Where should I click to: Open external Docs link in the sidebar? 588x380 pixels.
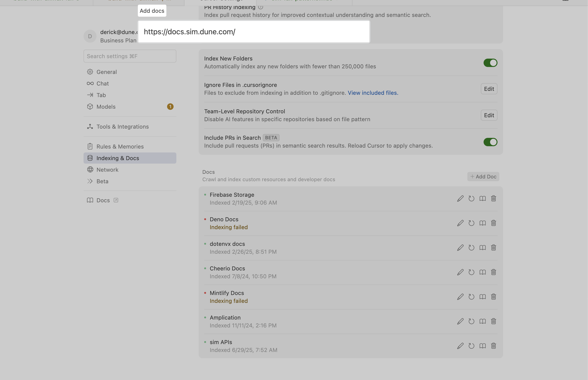[x=103, y=200]
